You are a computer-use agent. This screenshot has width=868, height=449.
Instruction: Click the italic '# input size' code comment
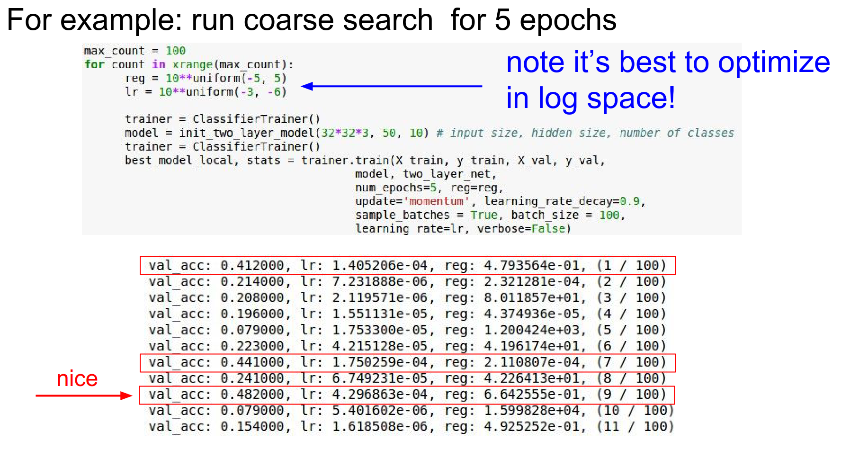pyautogui.click(x=585, y=133)
